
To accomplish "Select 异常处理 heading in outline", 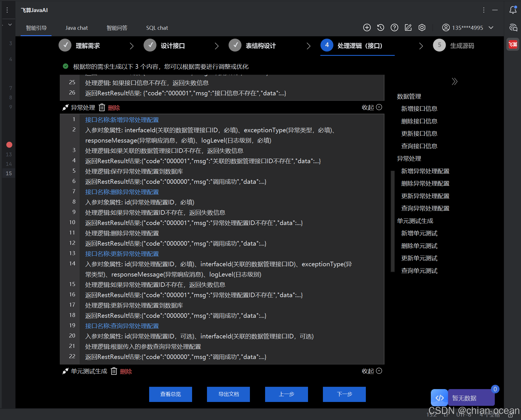I will [x=409, y=159].
